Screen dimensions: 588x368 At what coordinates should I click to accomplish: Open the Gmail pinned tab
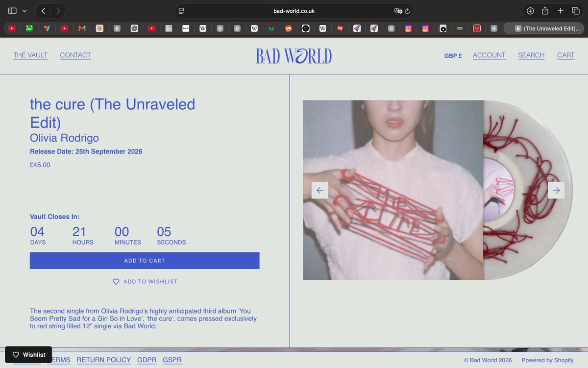pos(82,28)
